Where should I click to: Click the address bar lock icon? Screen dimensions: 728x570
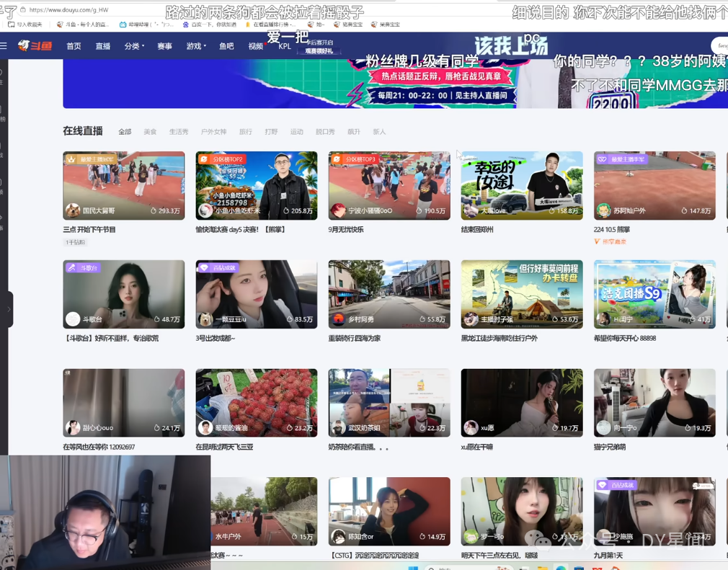point(23,9)
